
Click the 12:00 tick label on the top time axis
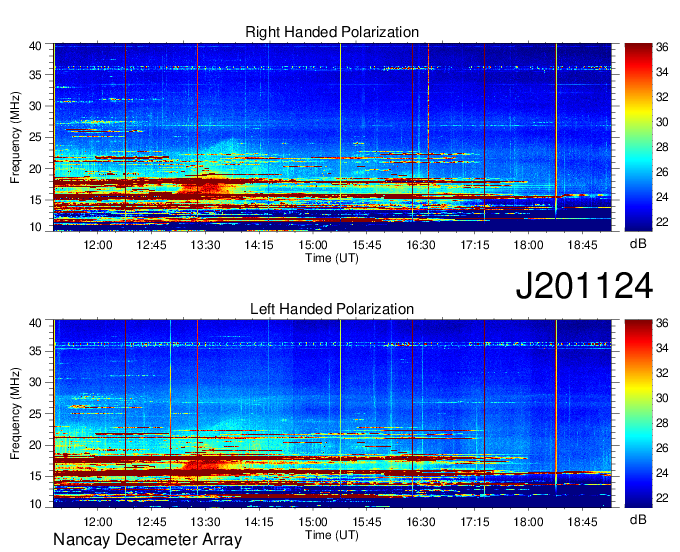tap(98, 245)
